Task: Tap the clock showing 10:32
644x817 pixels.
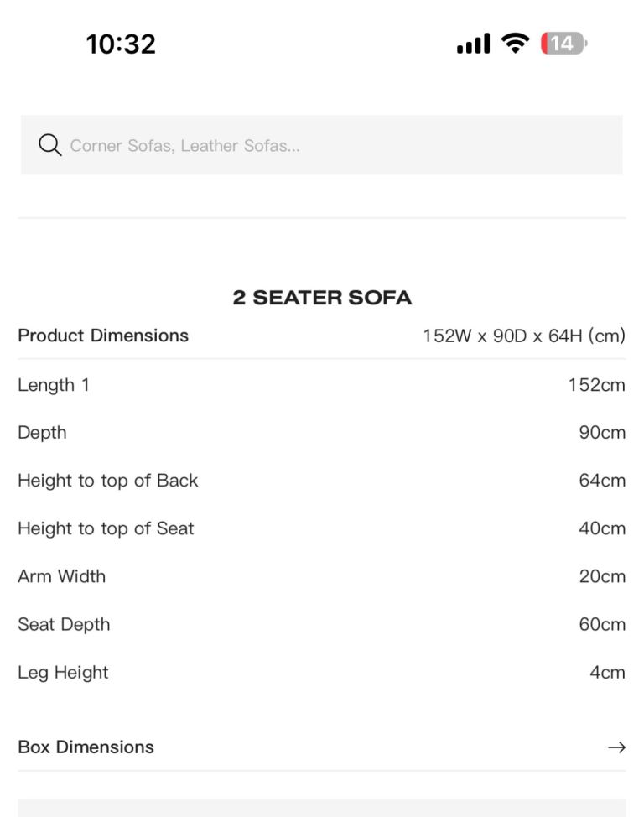Action: pyautogui.click(x=121, y=44)
